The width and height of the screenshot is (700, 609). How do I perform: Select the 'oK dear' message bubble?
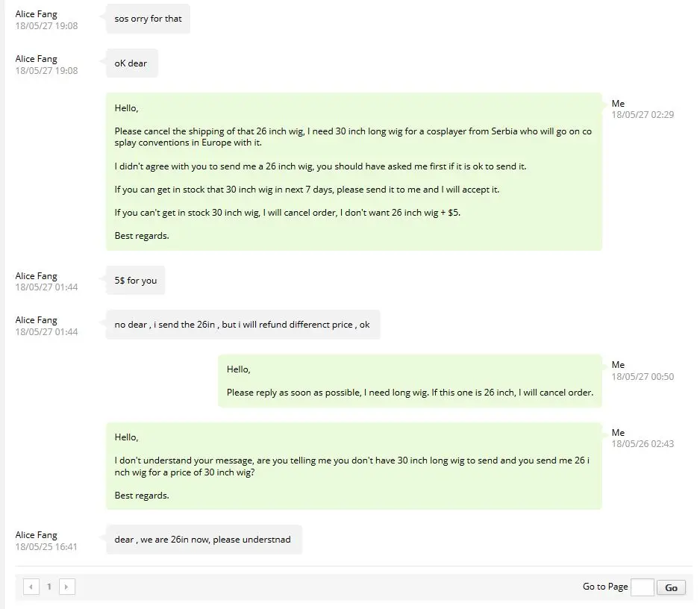pos(131,63)
